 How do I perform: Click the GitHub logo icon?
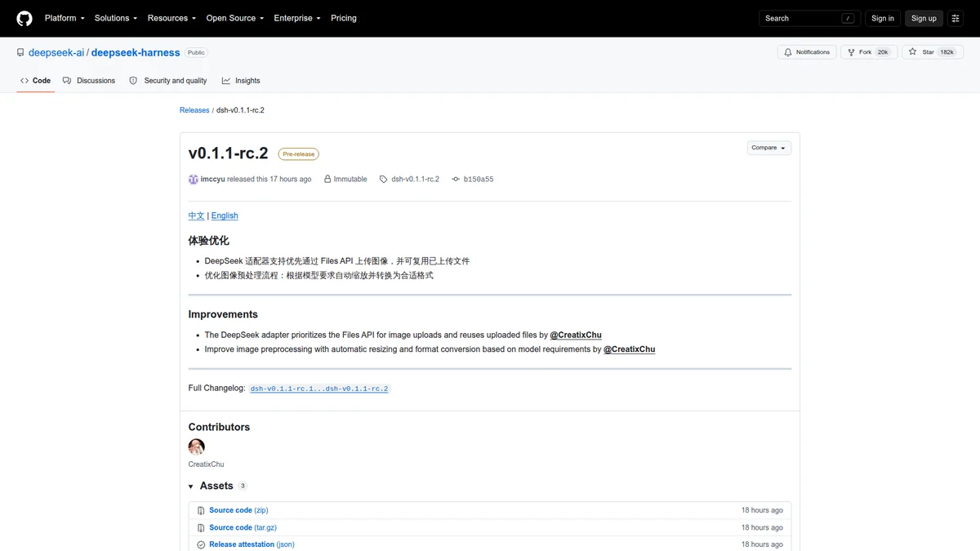click(x=24, y=18)
